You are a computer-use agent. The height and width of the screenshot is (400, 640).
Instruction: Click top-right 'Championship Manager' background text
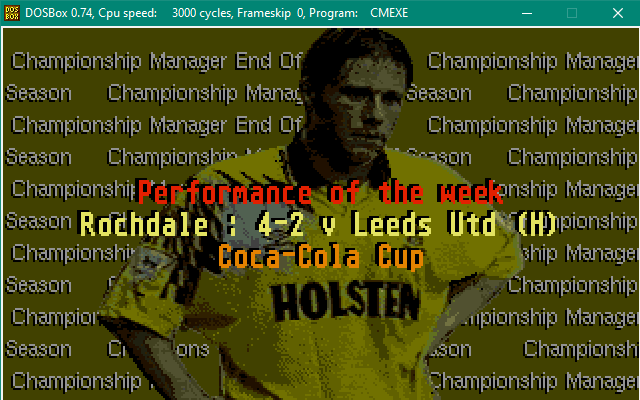(532, 62)
